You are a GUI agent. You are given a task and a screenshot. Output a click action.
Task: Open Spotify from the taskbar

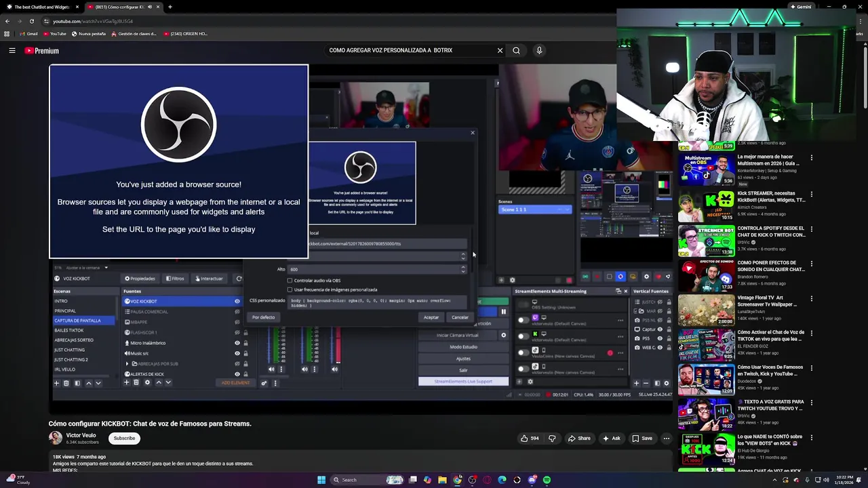[547, 480]
